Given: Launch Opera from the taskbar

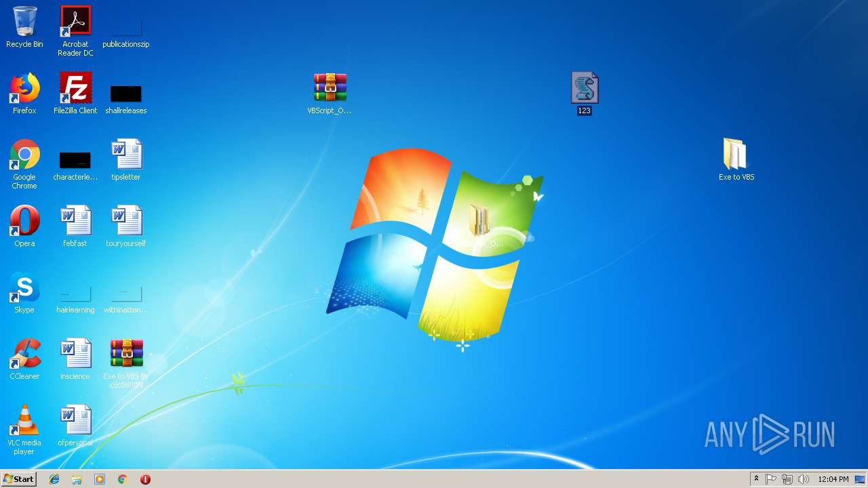Looking at the screenshot, I should click(145, 479).
